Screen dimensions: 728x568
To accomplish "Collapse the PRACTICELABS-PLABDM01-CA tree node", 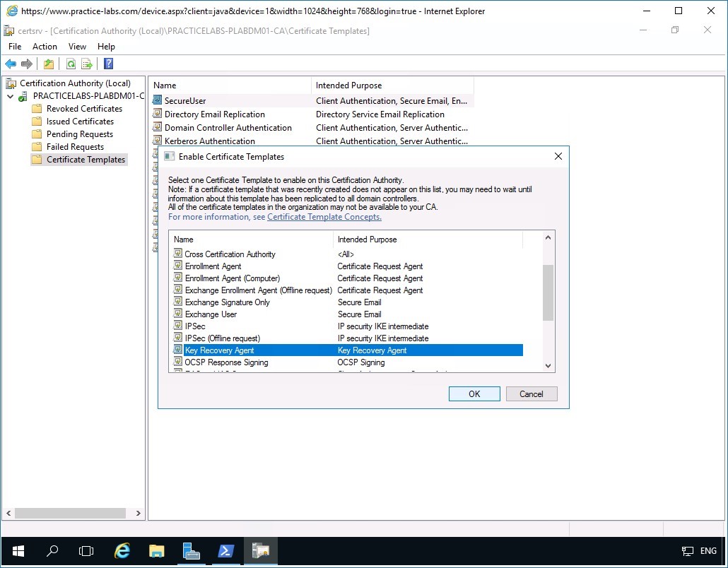I will tap(10, 95).
